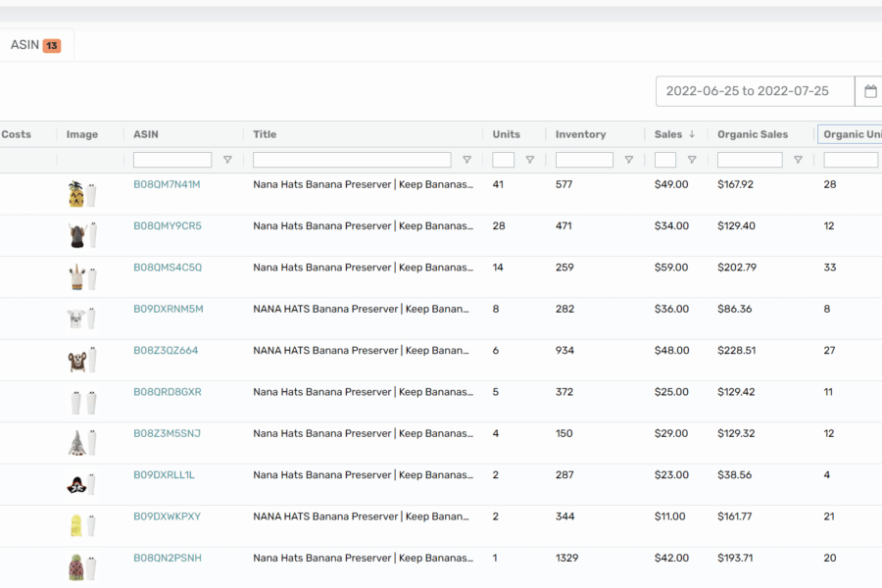Select Organic Sales value $193.71
Image resolution: width=882 pixels, height=588 pixels.
[735, 559]
